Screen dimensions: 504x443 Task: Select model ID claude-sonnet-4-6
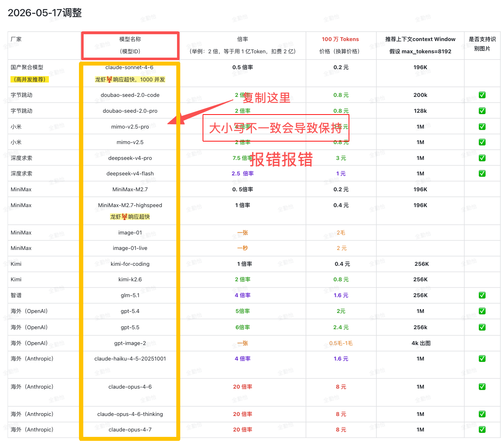129,67
